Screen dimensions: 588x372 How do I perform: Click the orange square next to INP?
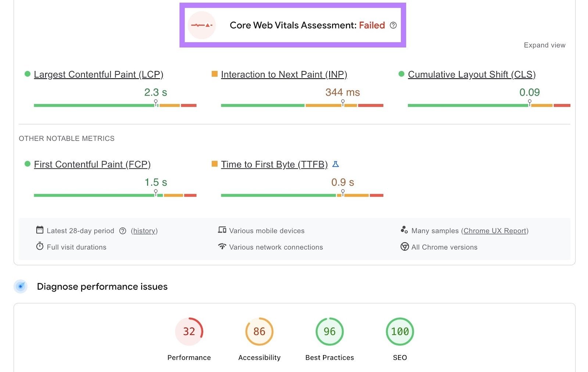click(214, 74)
